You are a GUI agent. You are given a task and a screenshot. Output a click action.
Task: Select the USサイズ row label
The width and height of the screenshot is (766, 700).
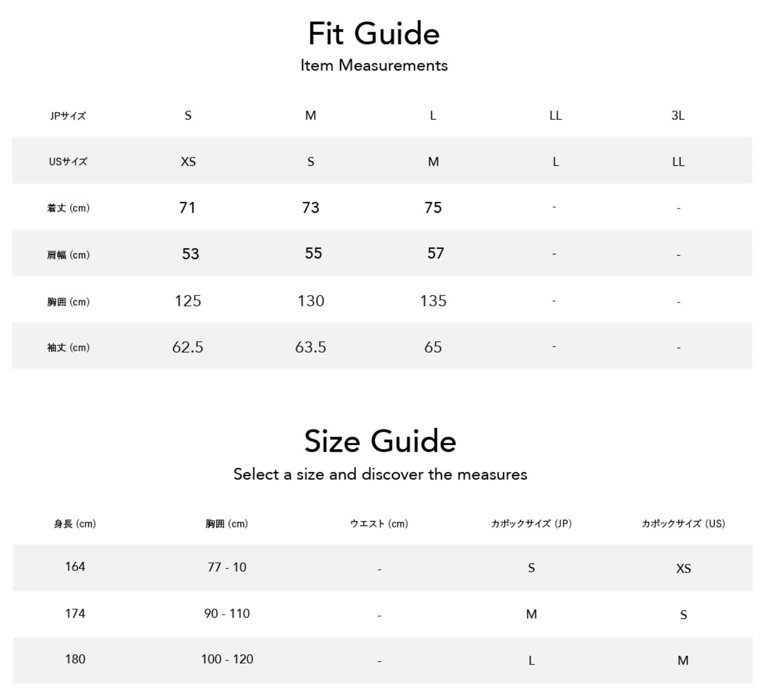tap(68, 162)
